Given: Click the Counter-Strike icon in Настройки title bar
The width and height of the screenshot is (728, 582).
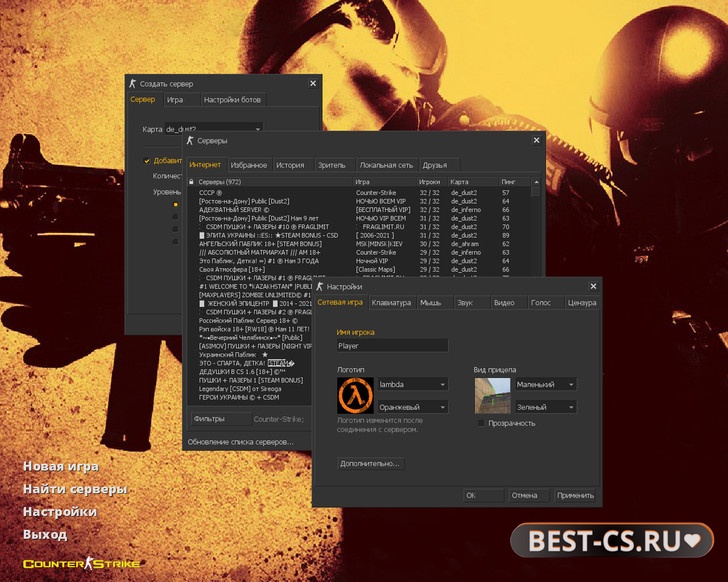Looking at the screenshot, I should click(x=319, y=286).
